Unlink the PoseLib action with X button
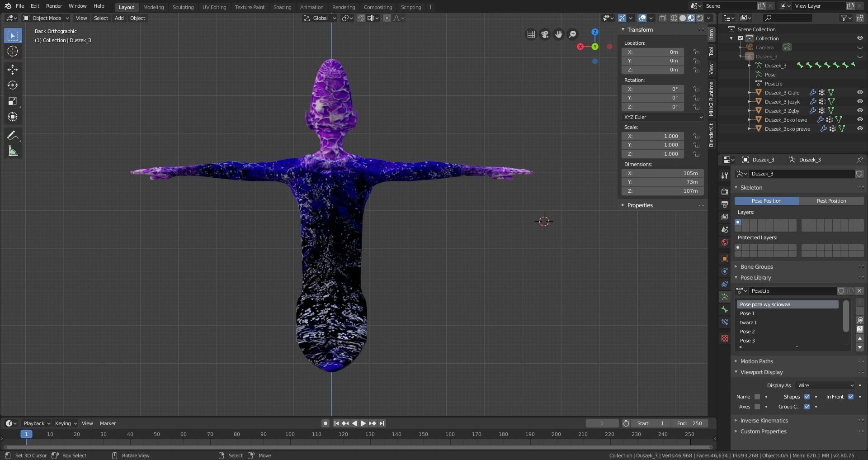Image resolution: width=868 pixels, height=460 pixels. click(859, 291)
